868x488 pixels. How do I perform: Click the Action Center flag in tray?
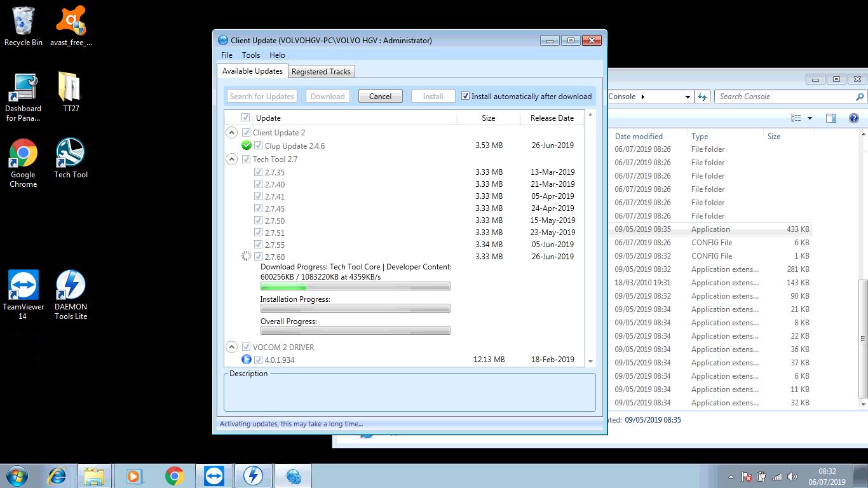pos(747,477)
